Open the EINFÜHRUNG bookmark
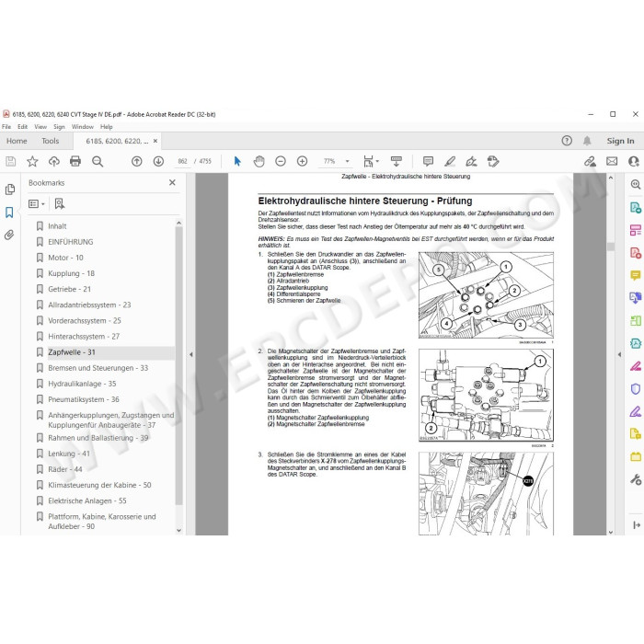Viewport: 644px width, 644px height. [71, 242]
